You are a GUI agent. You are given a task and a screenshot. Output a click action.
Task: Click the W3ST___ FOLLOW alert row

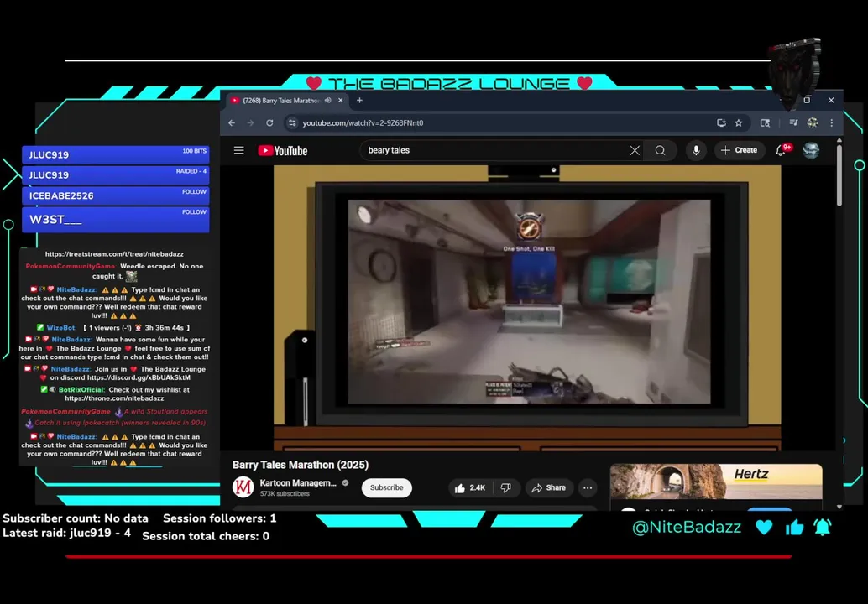(x=116, y=220)
